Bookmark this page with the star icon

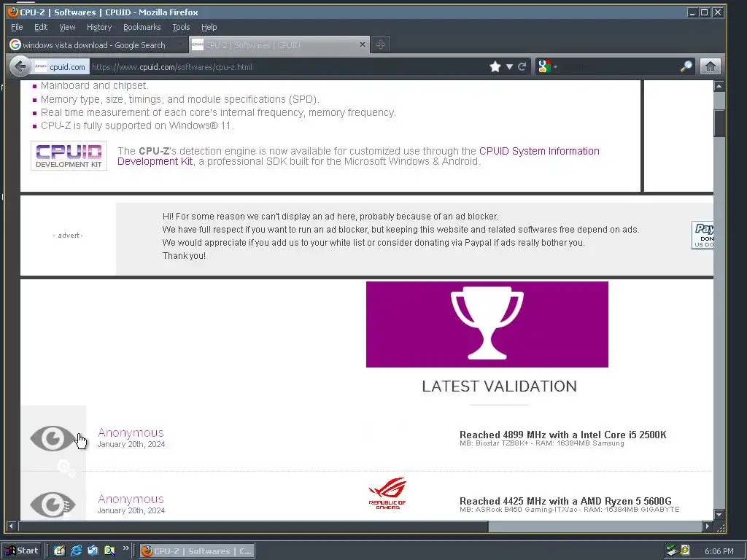point(495,66)
